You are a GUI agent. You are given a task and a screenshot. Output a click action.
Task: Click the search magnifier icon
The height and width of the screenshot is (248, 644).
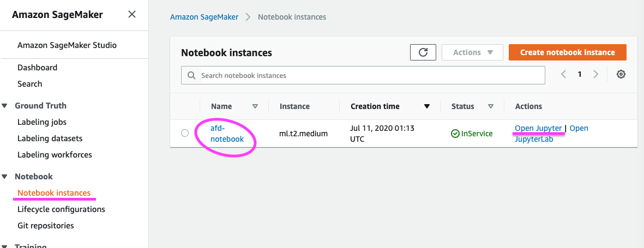[191, 75]
